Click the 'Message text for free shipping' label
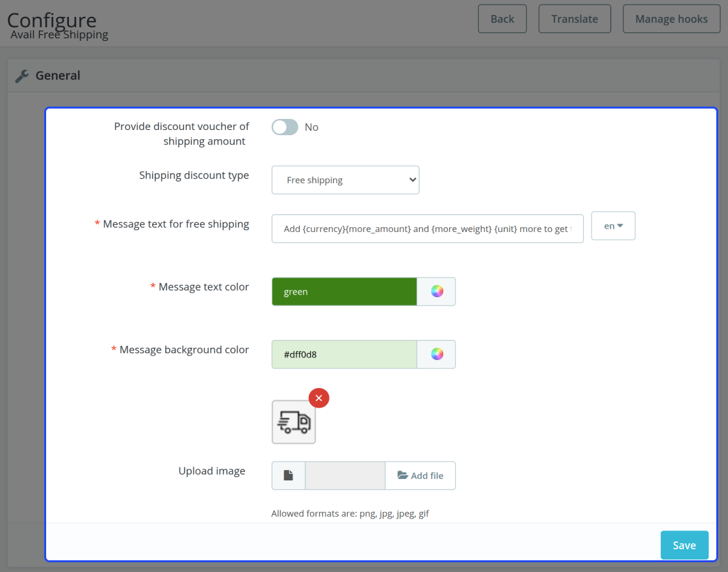 (x=176, y=224)
